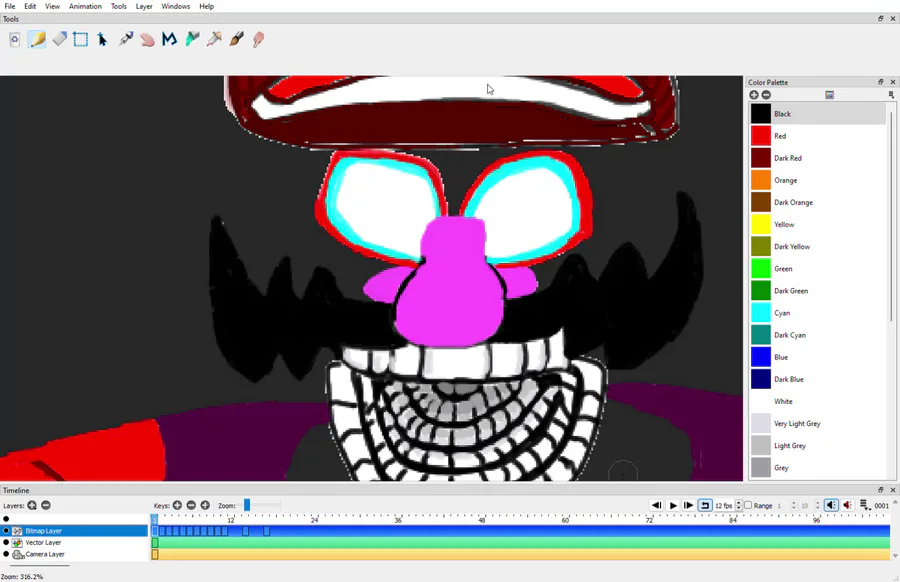This screenshot has height=582, width=900.
Task: Toggle visibility of all layers
Action: tap(6, 519)
